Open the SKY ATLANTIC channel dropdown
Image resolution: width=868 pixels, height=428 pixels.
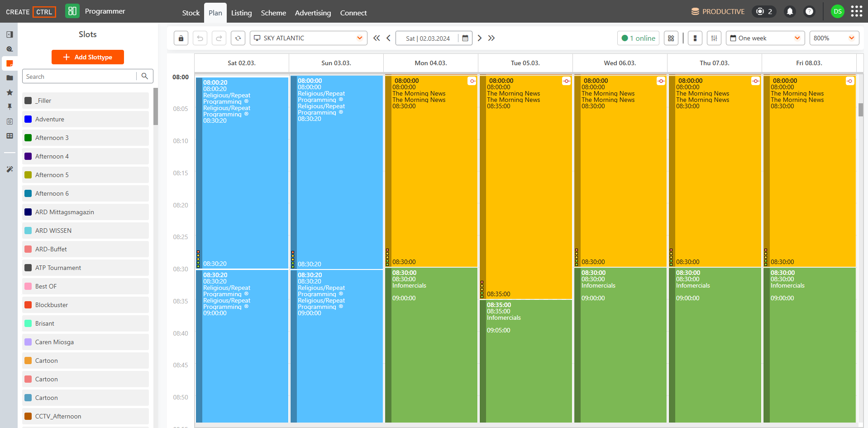(308, 38)
